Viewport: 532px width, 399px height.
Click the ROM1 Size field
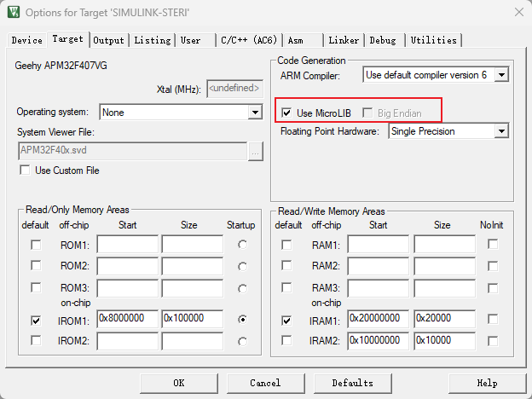click(193, 244)
